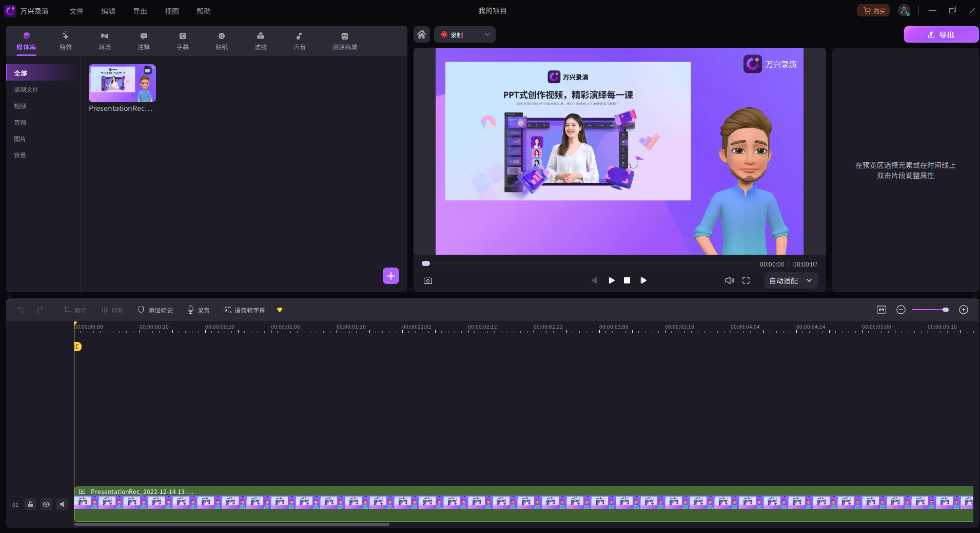Open the 录制 record dropdown
980x533 pixels.
pyautogui.click(x=465, y=35)
